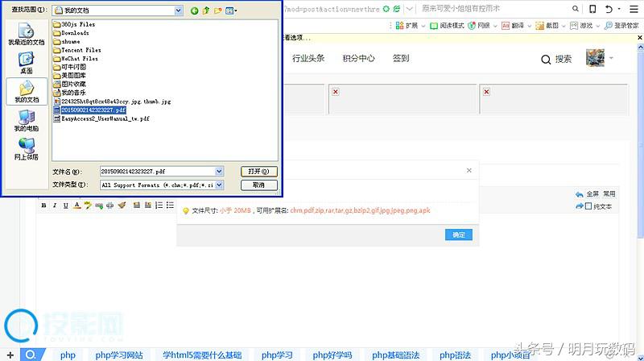Select the Tencent Files folder
Screen dimensions: 644x361
[77, 50]
